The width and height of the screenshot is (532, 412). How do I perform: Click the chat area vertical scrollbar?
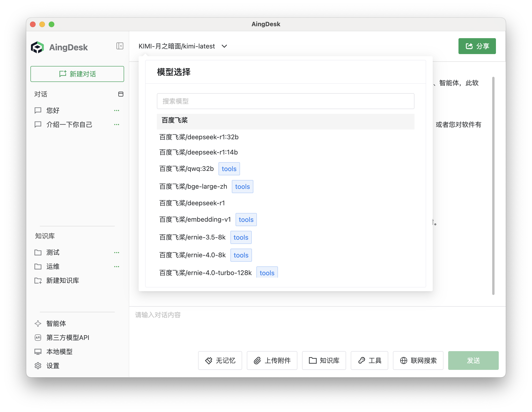(493, 186)
